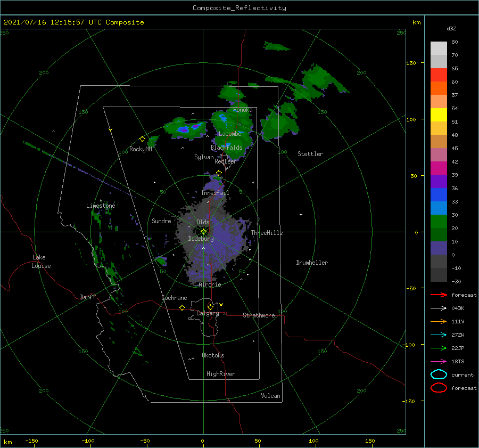Click the km unit label at top right
Screen dimensions: 479x448
coord(416,22)
